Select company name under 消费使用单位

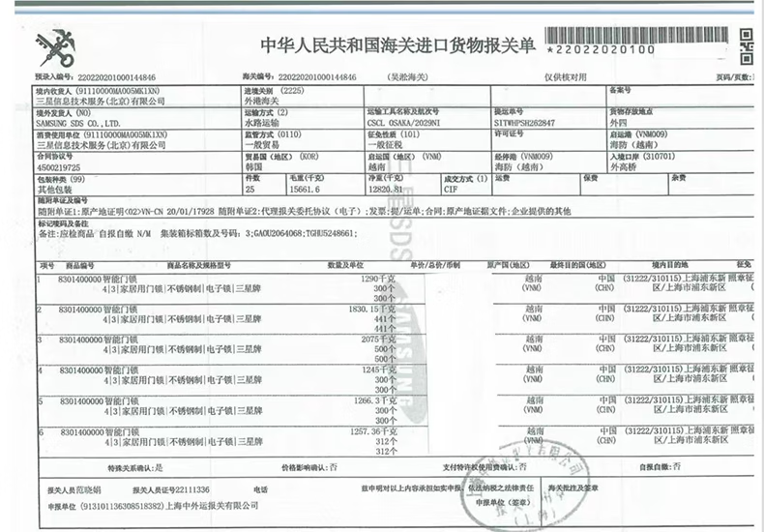click(101, 145)
